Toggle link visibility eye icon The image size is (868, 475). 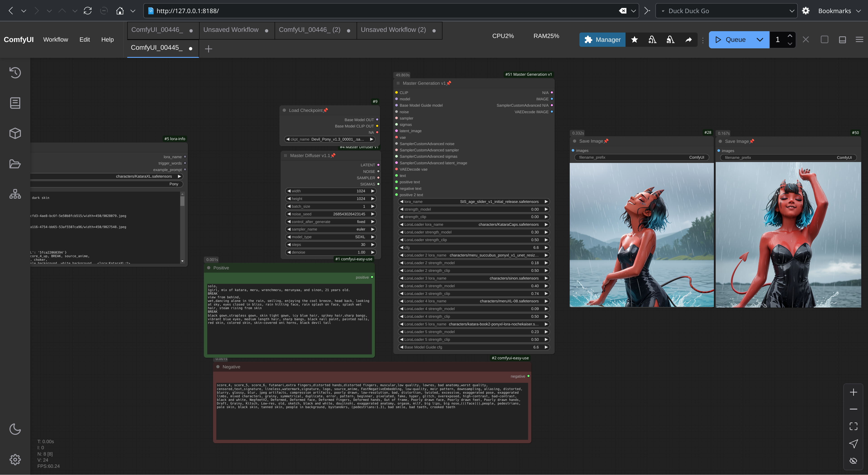pos(853,461)
